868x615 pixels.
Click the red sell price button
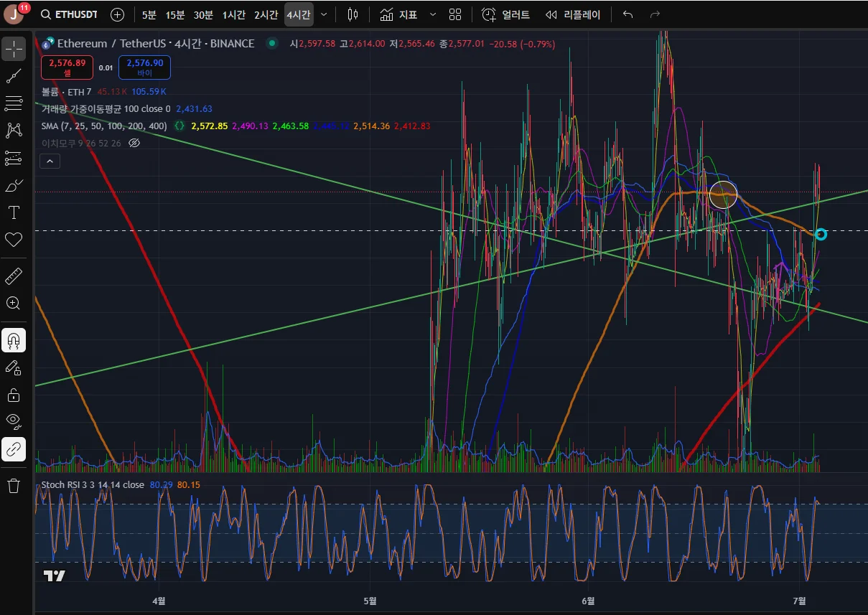tap(67, 67)
